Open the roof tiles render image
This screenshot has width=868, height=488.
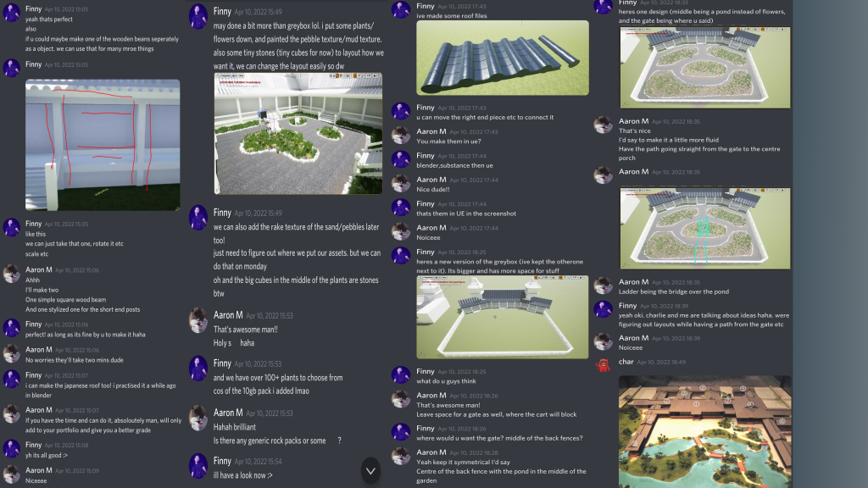[503, 58]
